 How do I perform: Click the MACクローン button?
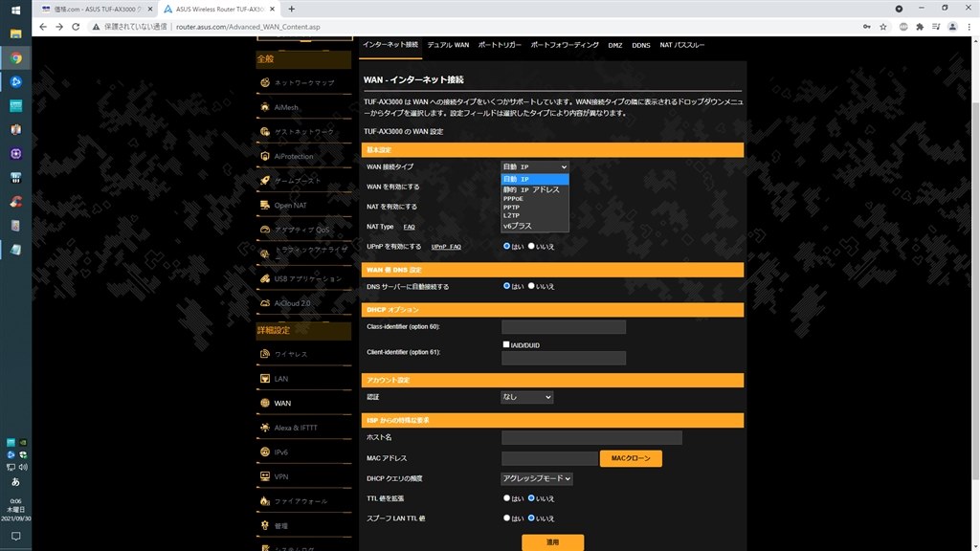(632, 458)
